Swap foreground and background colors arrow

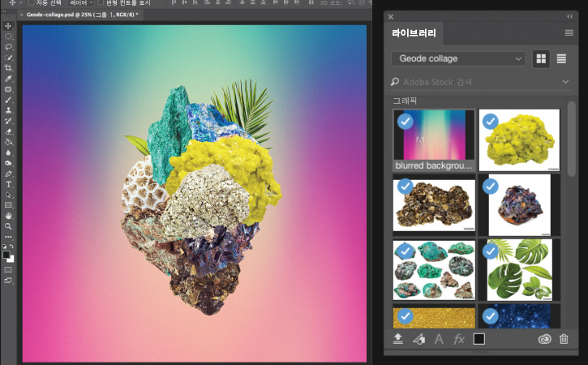11,247
